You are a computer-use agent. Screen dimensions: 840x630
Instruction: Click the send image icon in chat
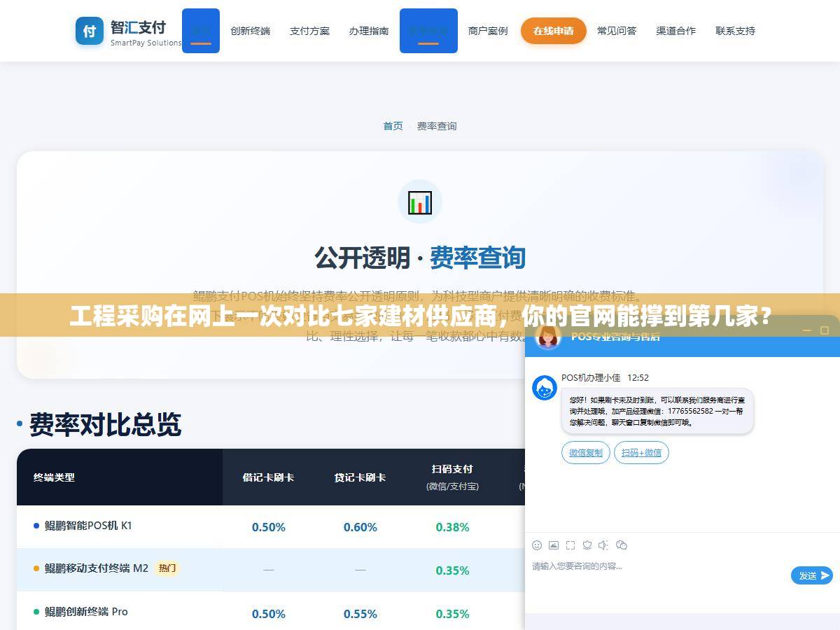554,545
